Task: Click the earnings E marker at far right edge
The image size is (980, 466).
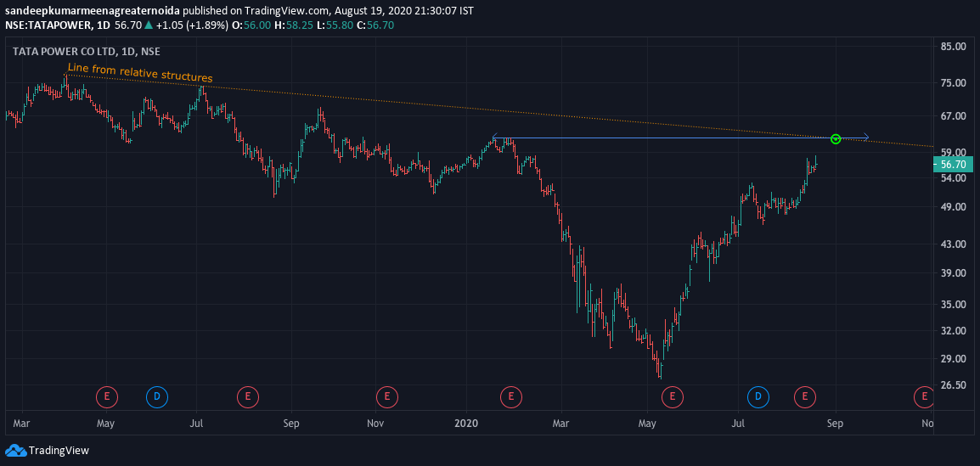Action: (x=923, y=396)
